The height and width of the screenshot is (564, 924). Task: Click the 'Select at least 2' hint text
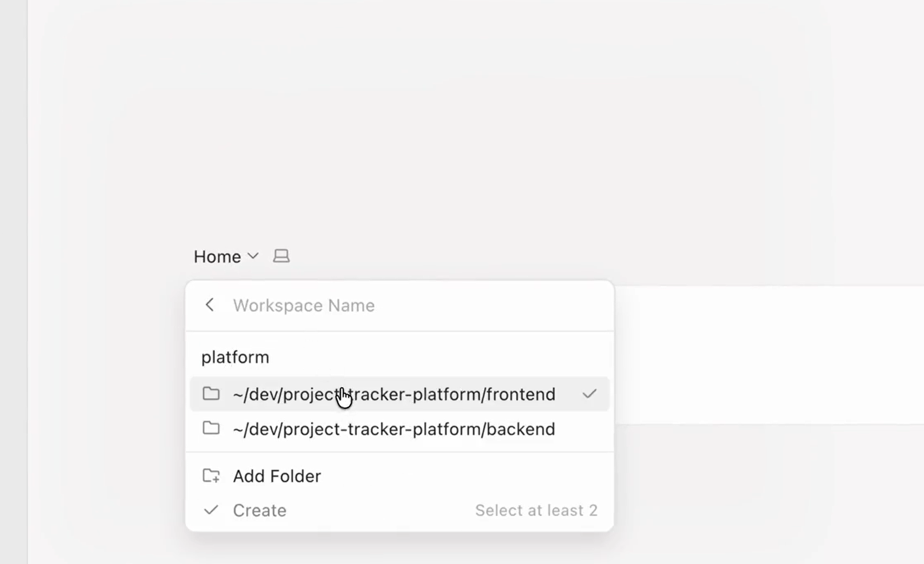pyautogui.click(x=536, y=510)
